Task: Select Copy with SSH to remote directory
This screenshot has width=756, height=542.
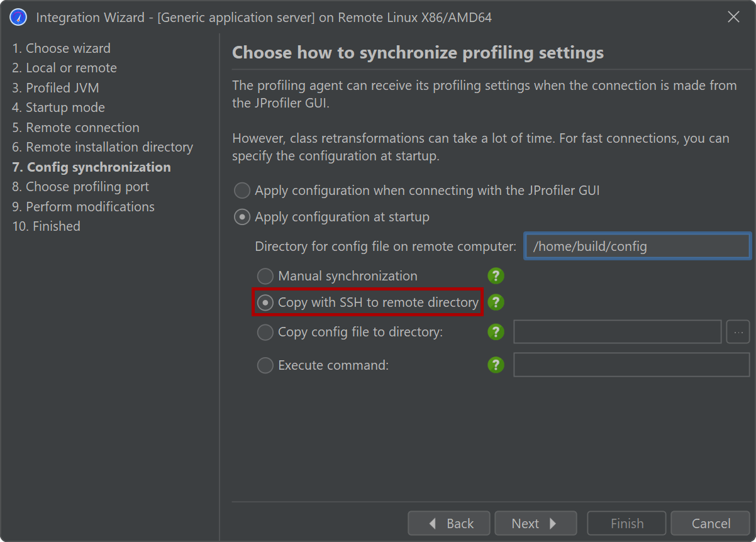Action: coord(265,302)
